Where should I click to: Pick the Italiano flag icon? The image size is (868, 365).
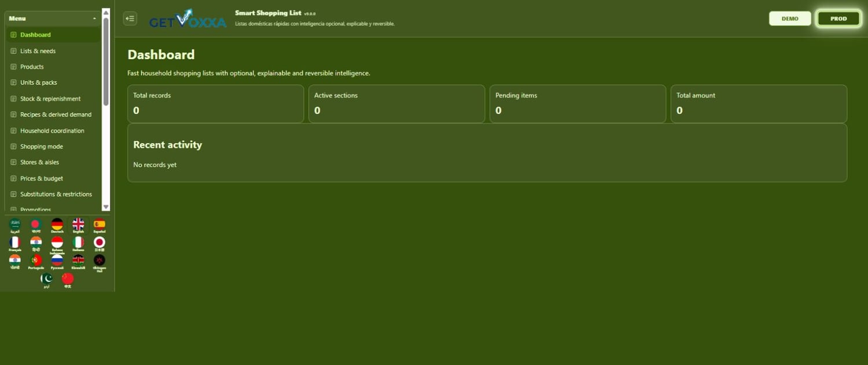(x=78, y=243)
